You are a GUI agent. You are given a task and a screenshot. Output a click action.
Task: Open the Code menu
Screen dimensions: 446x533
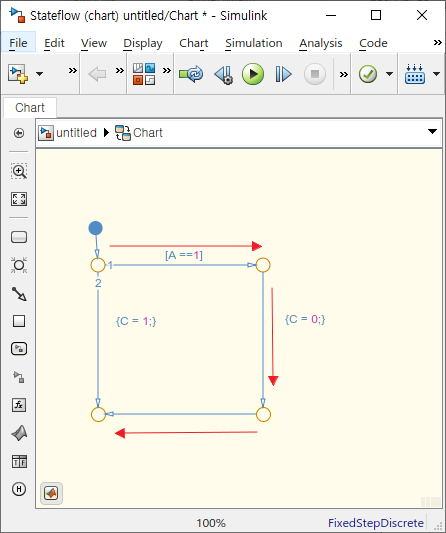(x=373, y=43)
